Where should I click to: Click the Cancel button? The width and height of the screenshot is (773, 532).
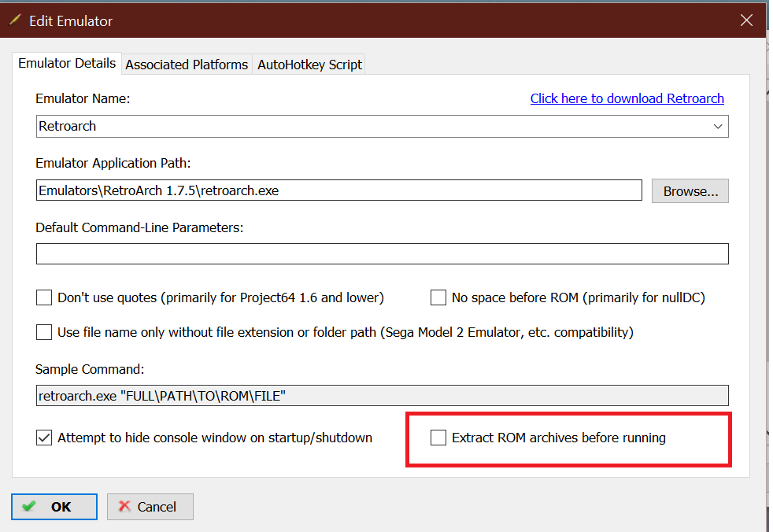tap(150, 507)
